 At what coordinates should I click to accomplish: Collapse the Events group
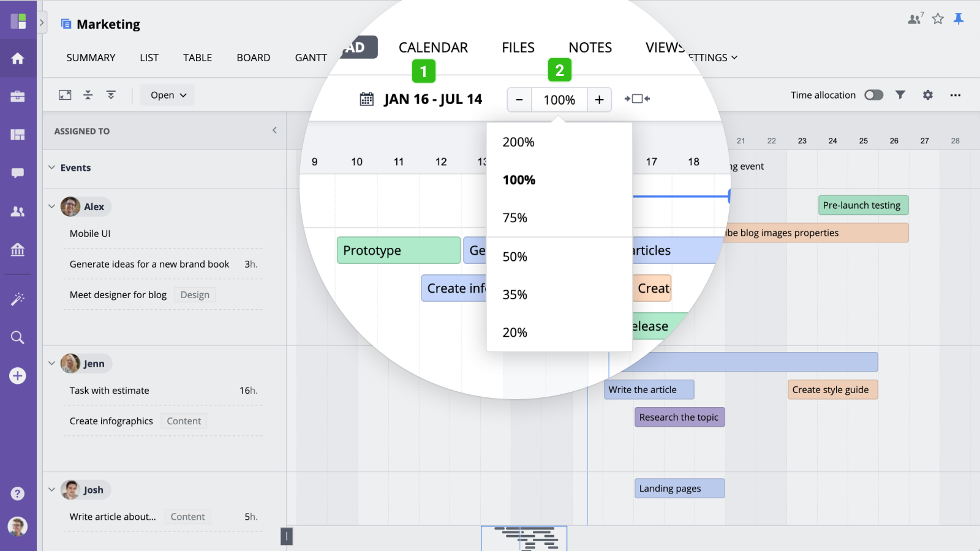(51, 167)
